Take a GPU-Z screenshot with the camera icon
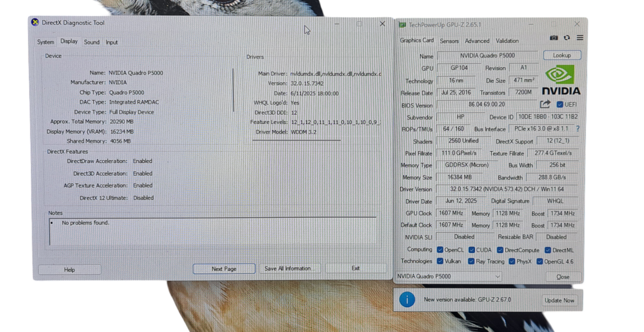 (x=553, y=38)
